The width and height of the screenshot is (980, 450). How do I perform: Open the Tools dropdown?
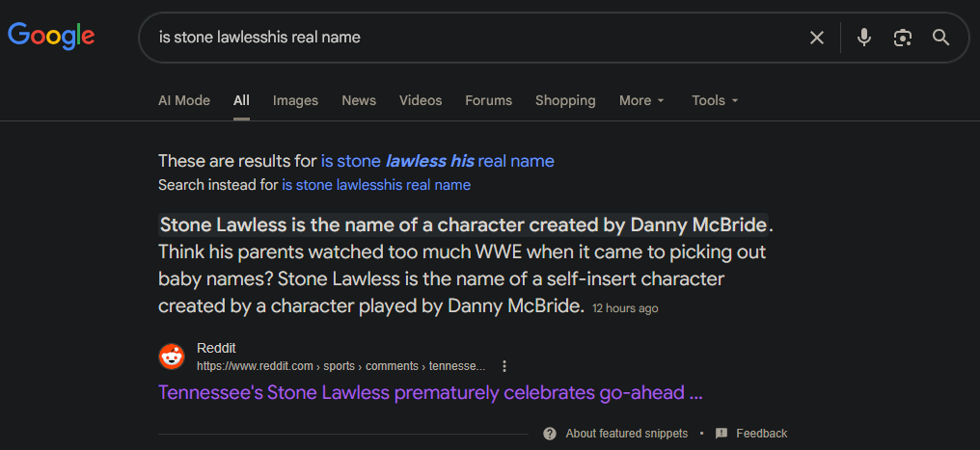click(715, 100)
